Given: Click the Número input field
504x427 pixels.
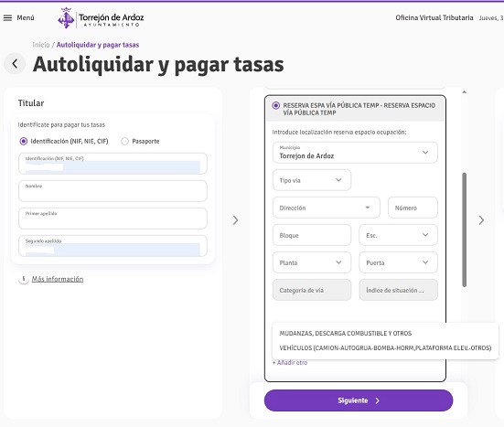Looking at the screenshot, I should pos(413,208).
